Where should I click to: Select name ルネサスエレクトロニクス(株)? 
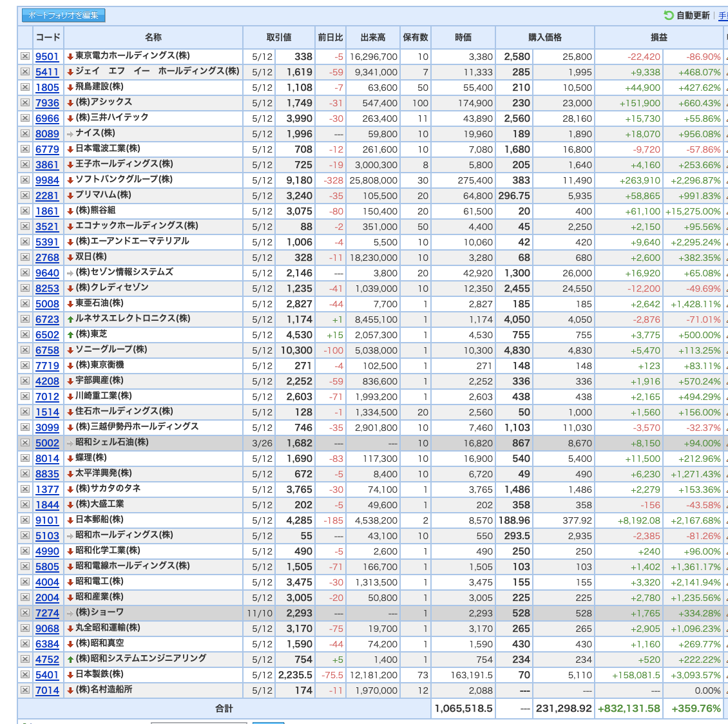pos(133,319)
